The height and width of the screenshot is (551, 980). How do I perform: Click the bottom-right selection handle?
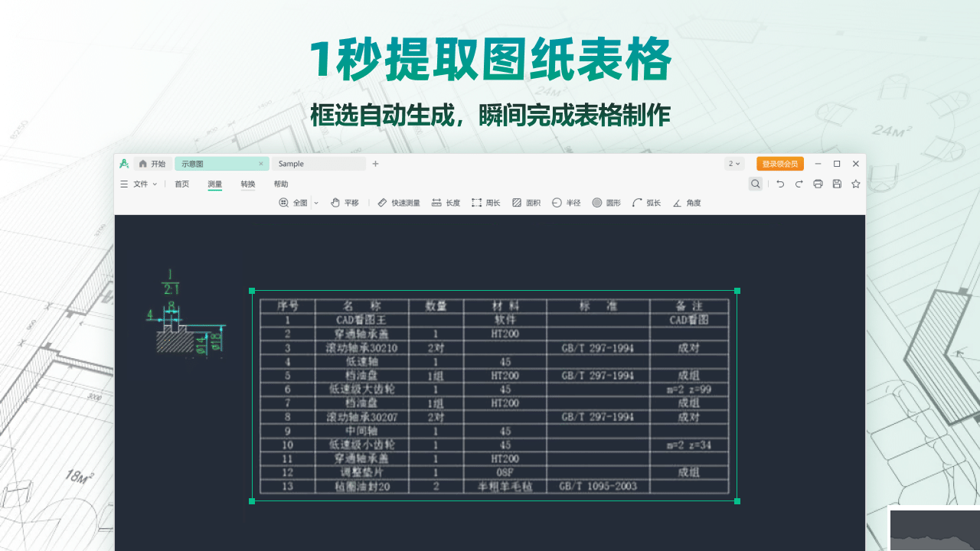point(737,501)
